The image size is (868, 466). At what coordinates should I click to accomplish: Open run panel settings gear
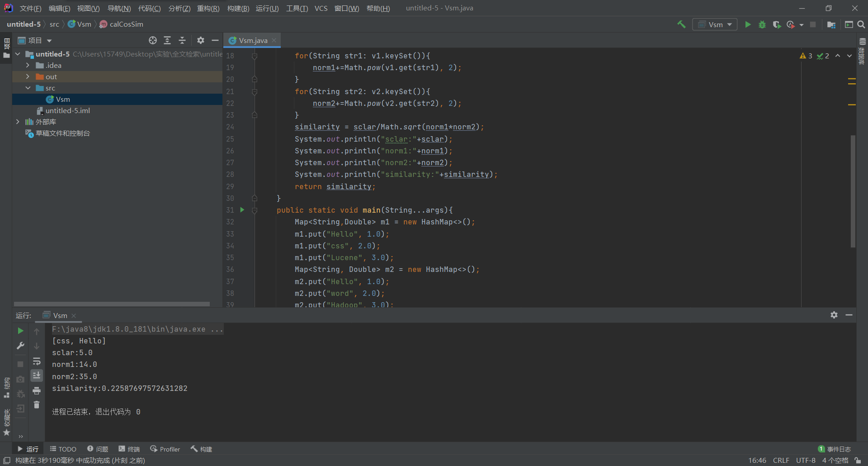[x=834, y=315]
